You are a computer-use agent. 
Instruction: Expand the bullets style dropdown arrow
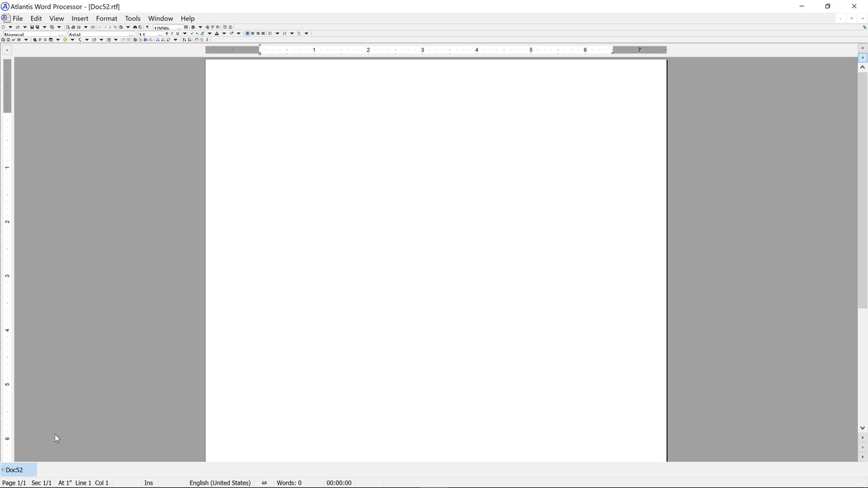[x=277, y=33]
